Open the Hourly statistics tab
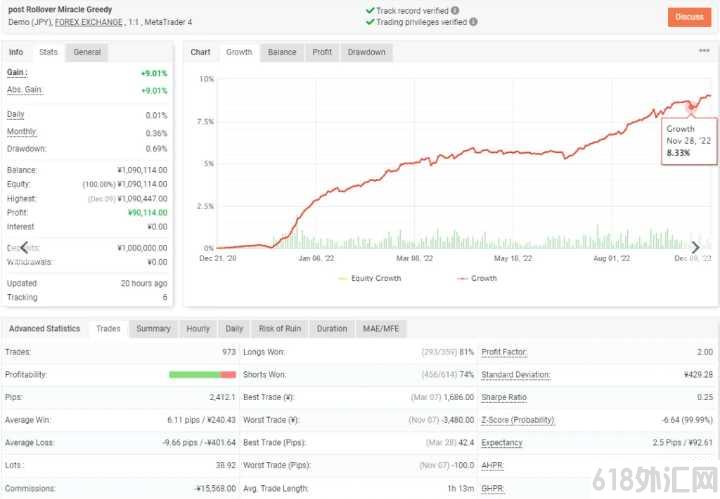This screenshot has height=499, width=720. pyautogui.click(x=198, y=329)
